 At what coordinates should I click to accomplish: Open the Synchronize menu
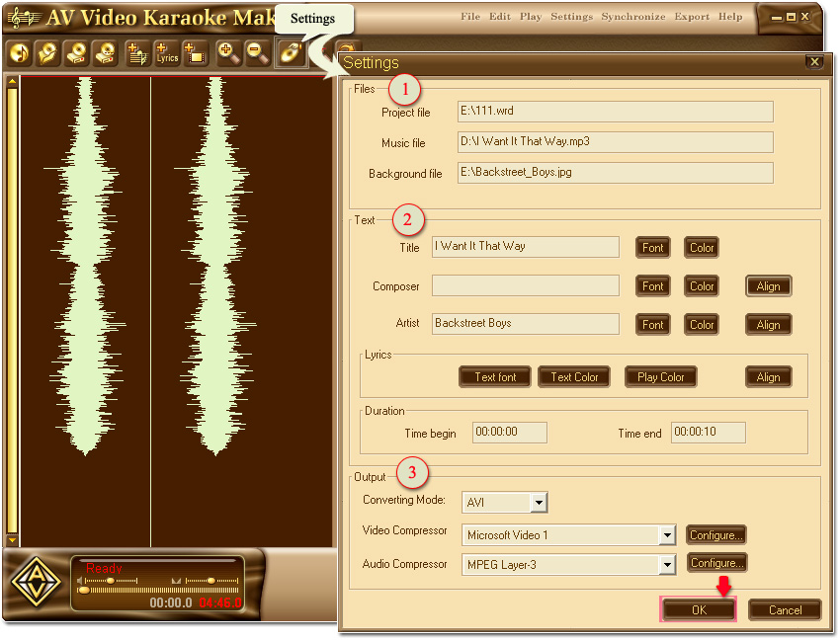point(631,16)
